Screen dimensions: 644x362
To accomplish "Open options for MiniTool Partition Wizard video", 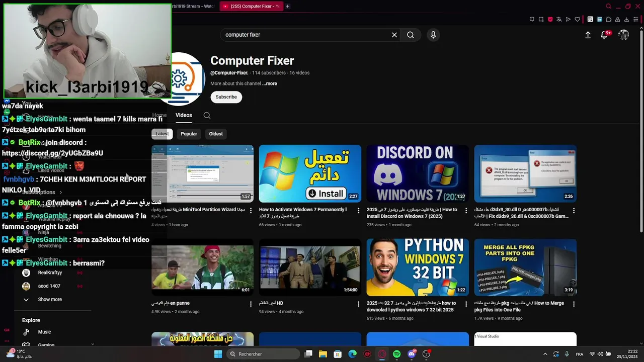I will point(251,210).
